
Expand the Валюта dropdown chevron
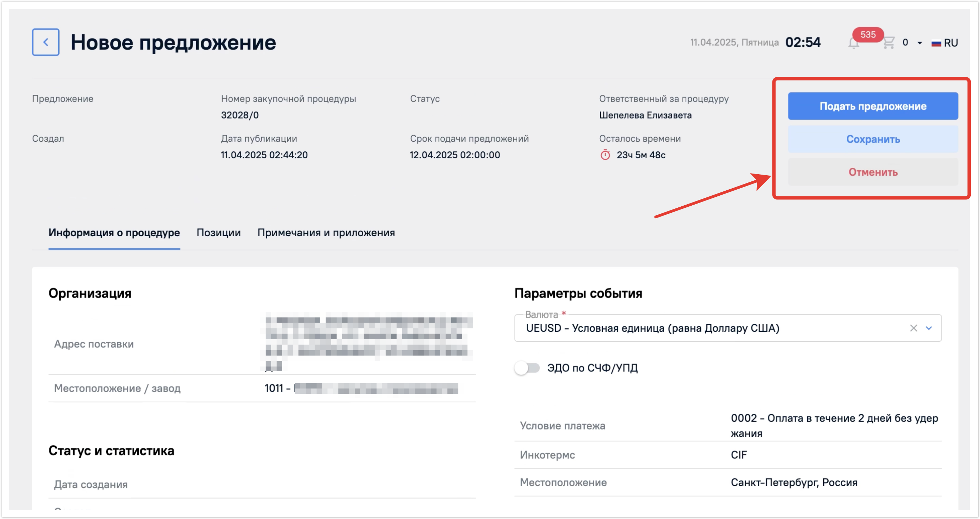coord(929,328)
